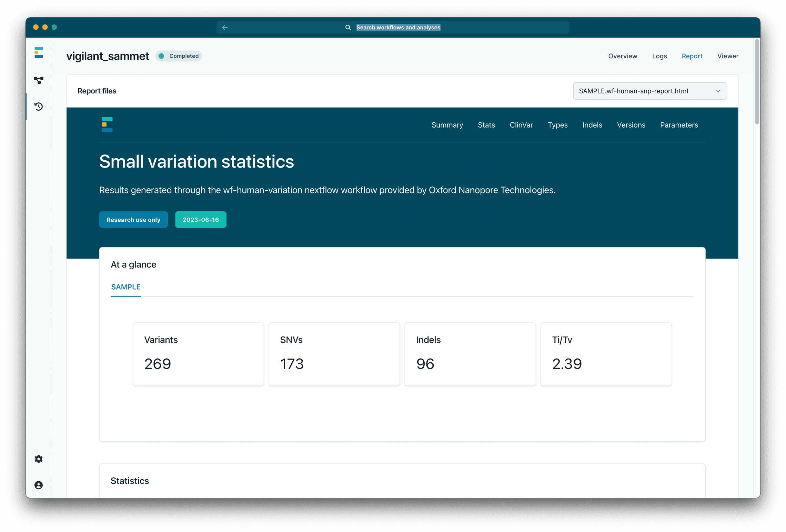Click the search magnifier icon

pyautogui.click(x=348, y=27)
